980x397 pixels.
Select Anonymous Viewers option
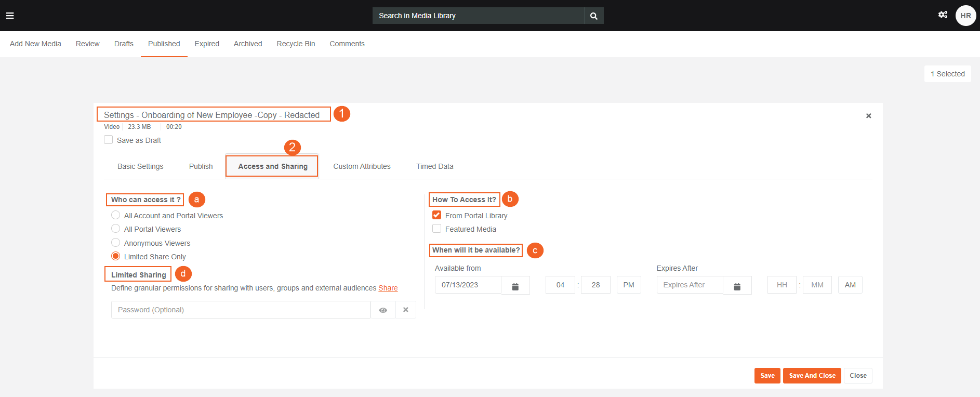pyautogui.click(x=116, y=243)
